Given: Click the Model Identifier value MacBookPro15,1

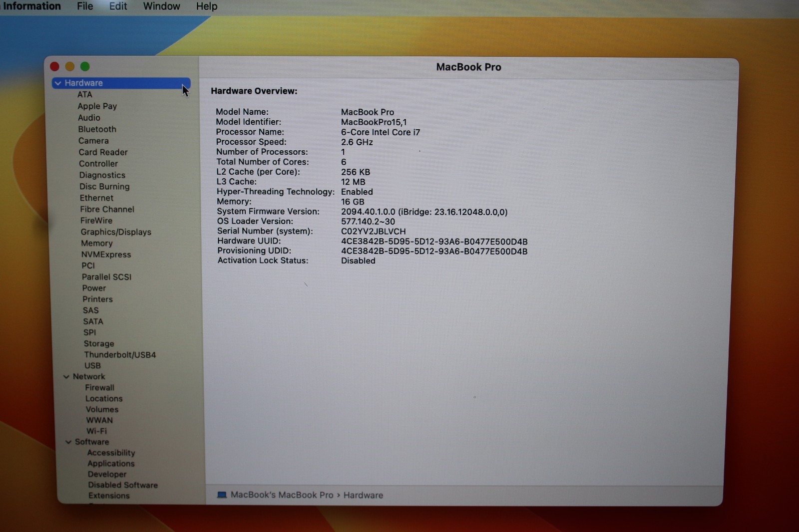Looking at the screenshot, I should click(x=374, y=122).
